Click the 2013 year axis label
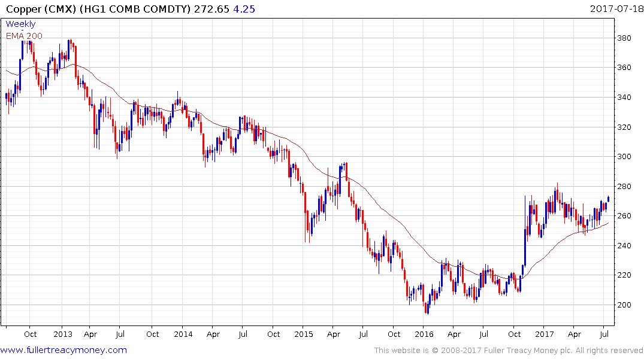The image size is (644, 359). pyautogui.click(x=63, y=334)
